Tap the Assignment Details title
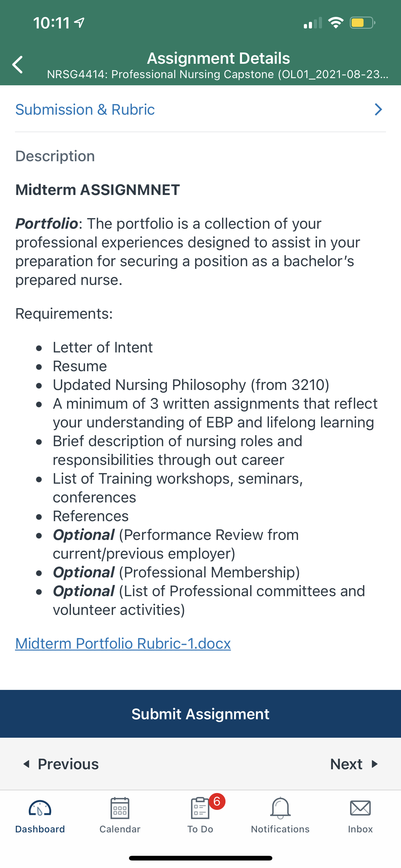 click(x=218, y=58)
